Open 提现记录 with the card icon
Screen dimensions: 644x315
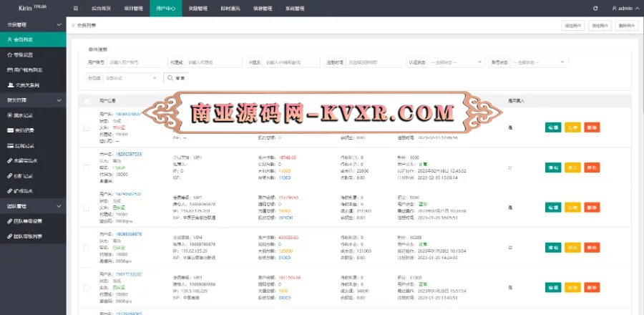33,146
